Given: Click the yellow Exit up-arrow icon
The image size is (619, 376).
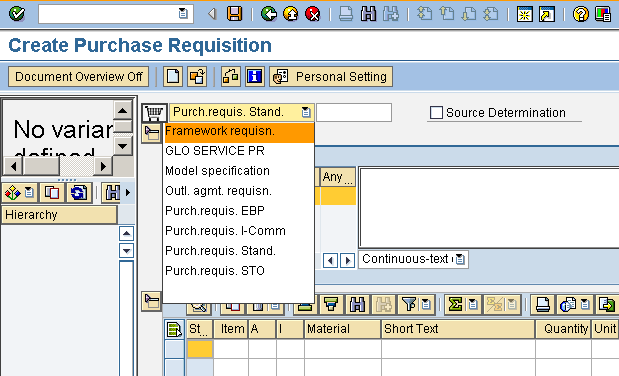Looking at the screenshot, I should click(x=291, y=14).
